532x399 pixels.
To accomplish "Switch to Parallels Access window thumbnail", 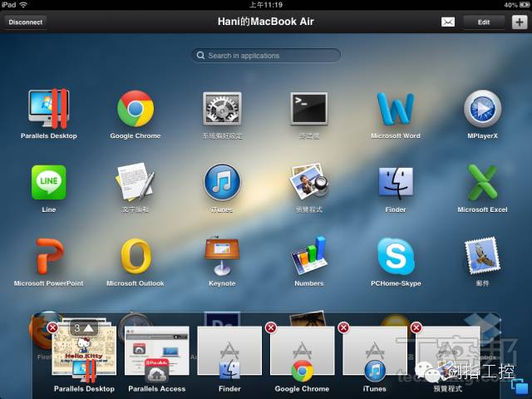I will (x=157, y=351).
